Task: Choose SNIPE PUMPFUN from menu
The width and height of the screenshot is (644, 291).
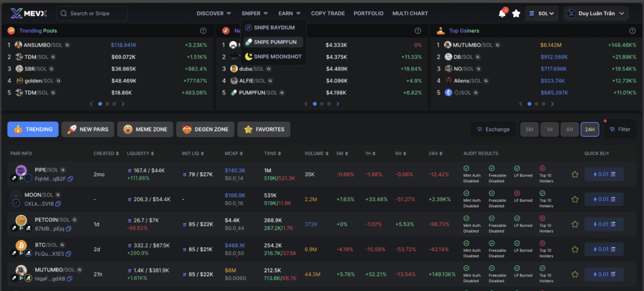Action: click(273, 42)
